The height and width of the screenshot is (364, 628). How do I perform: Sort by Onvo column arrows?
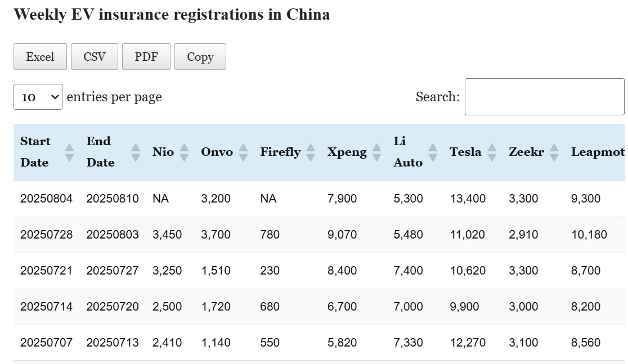click(243, 152)
